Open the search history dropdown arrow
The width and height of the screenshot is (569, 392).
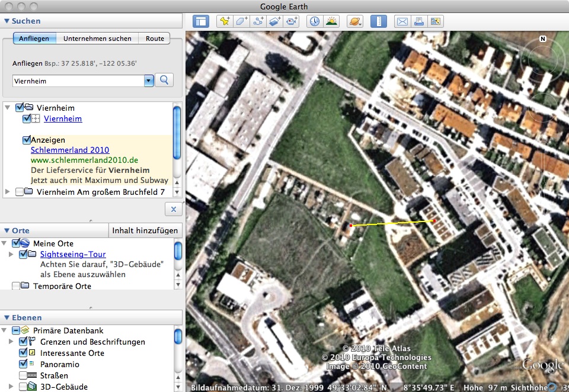(x=149, y=81)
